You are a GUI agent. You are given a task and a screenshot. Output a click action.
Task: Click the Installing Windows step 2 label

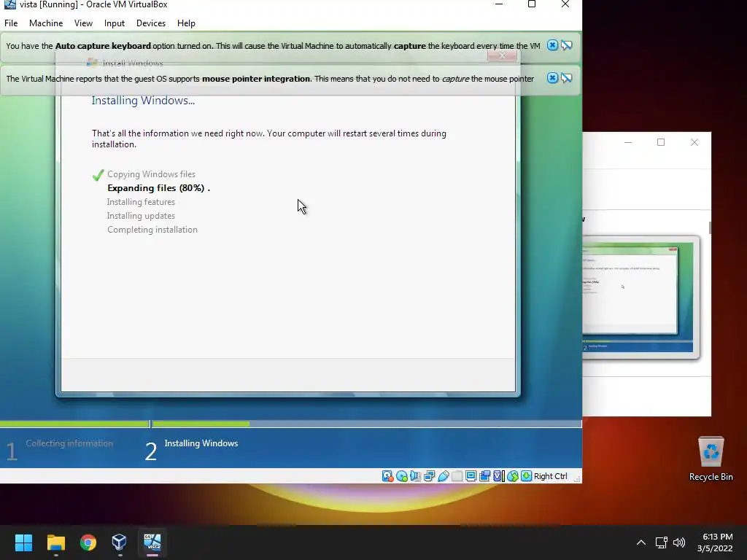(201, 443)
